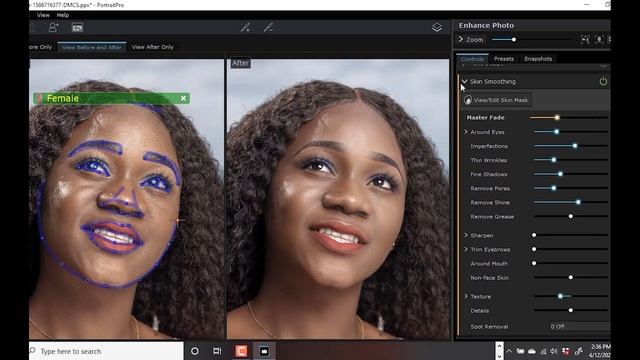Open the layers icon in toolbar
Viewport: 640px width, 360px height.
pos(437,27)
